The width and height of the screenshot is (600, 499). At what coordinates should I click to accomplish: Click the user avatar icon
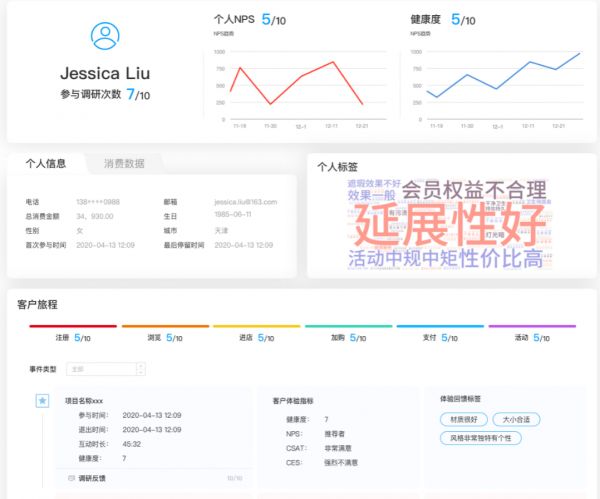(105, 37)
